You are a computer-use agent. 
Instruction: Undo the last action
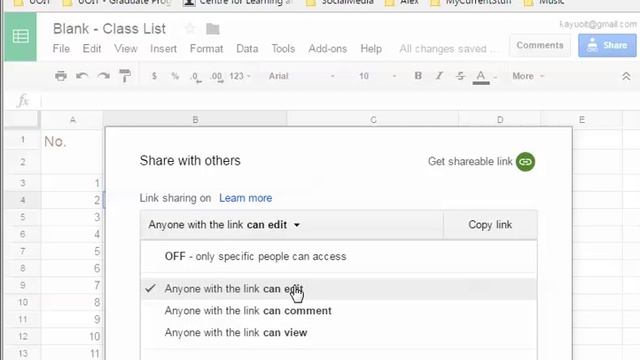82,76
